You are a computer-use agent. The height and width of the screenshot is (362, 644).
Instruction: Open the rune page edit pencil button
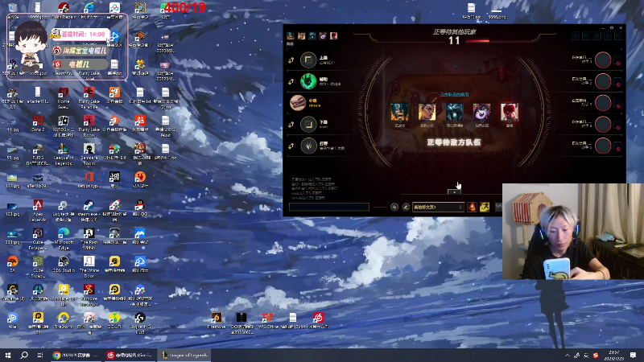click(406, 207)
